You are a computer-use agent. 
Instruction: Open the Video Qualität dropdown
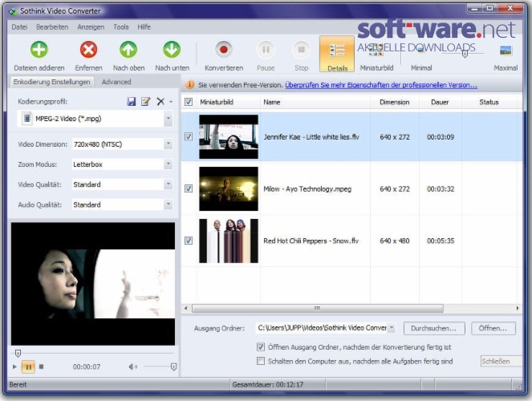[169, 184]
